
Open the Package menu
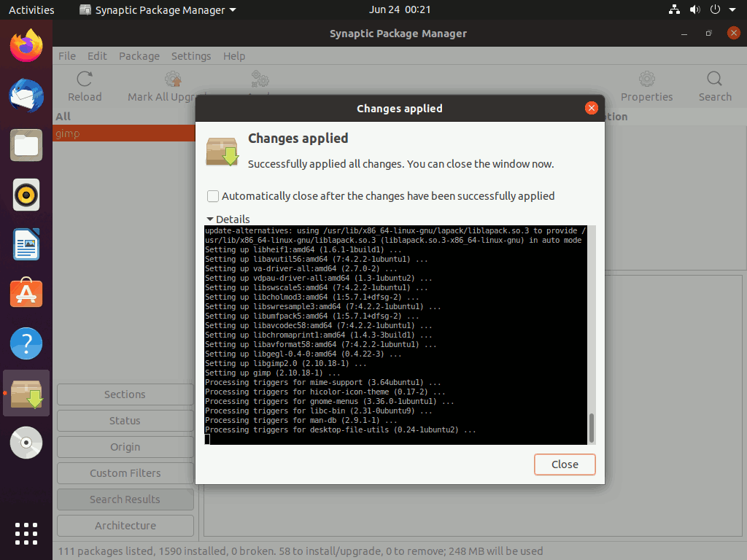point(139,55)
